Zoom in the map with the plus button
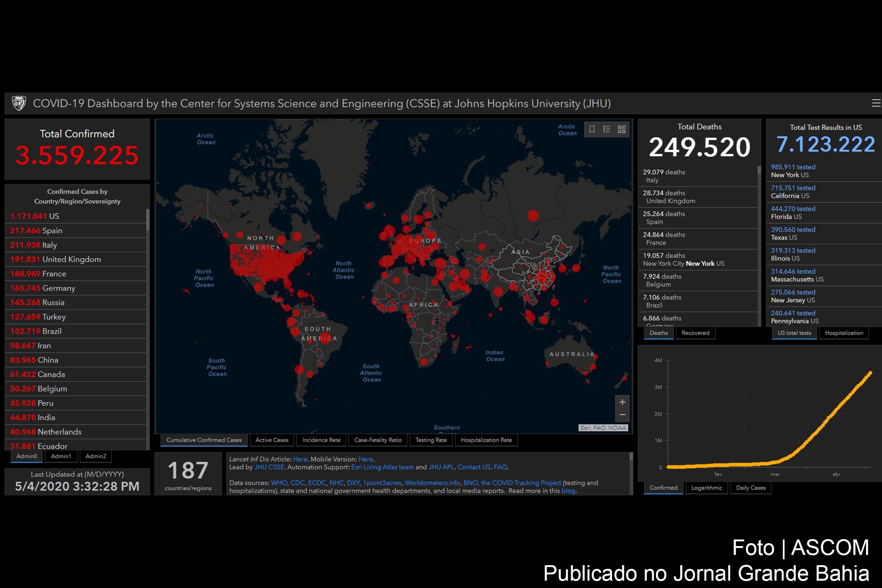The width and height of the screenshot is (882, 588). tap(623, 402)
